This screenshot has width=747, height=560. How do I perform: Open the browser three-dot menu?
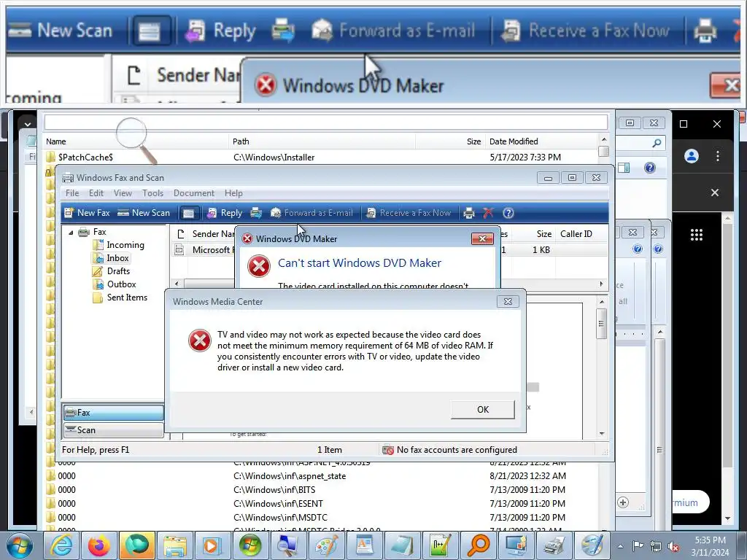[718, 156]
